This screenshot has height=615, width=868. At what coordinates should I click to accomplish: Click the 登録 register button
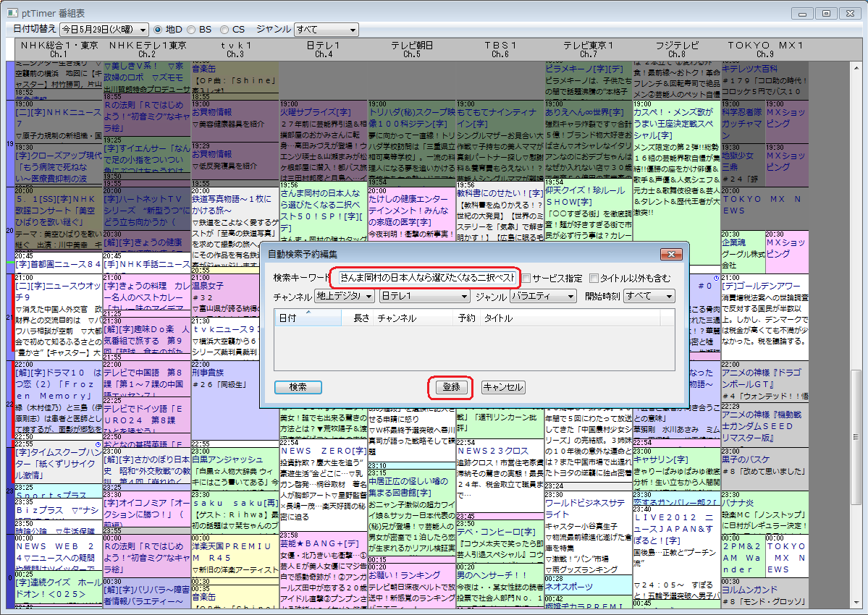click(450, 387)
